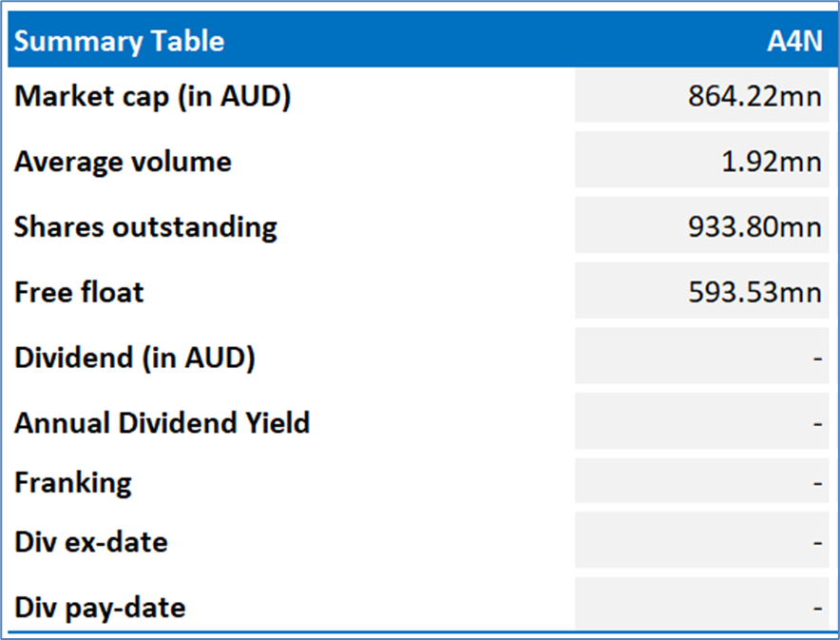Select the Market cap (in AUD) label
The width and height of the screenshot is (840, 640).
coord(152,96)
